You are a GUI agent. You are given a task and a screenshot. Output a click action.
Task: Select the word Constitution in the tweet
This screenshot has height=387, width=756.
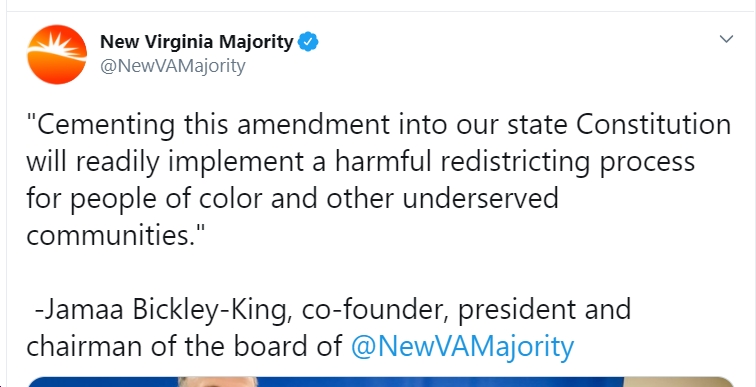click(x=653, y=124)
